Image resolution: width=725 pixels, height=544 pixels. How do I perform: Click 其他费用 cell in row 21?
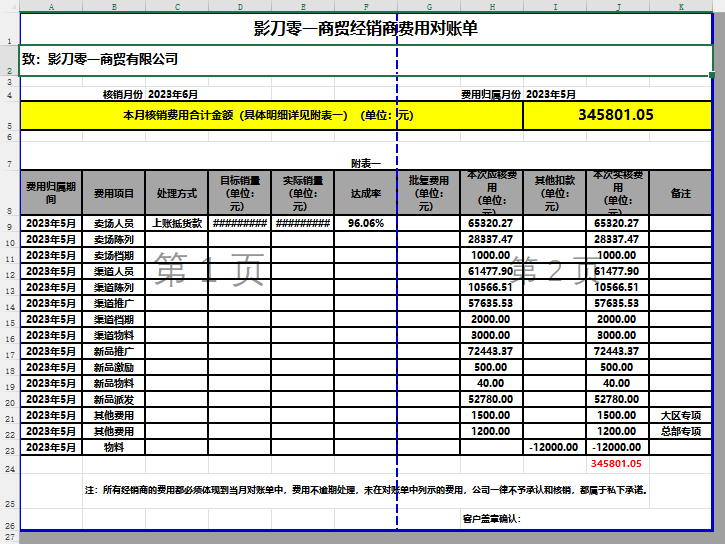[114, 416]
